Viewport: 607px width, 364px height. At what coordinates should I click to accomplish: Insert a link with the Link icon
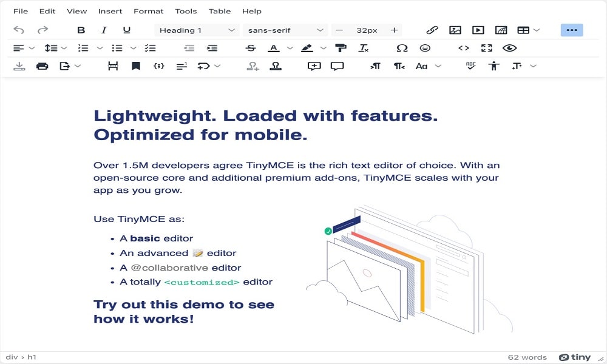[433, 30]
